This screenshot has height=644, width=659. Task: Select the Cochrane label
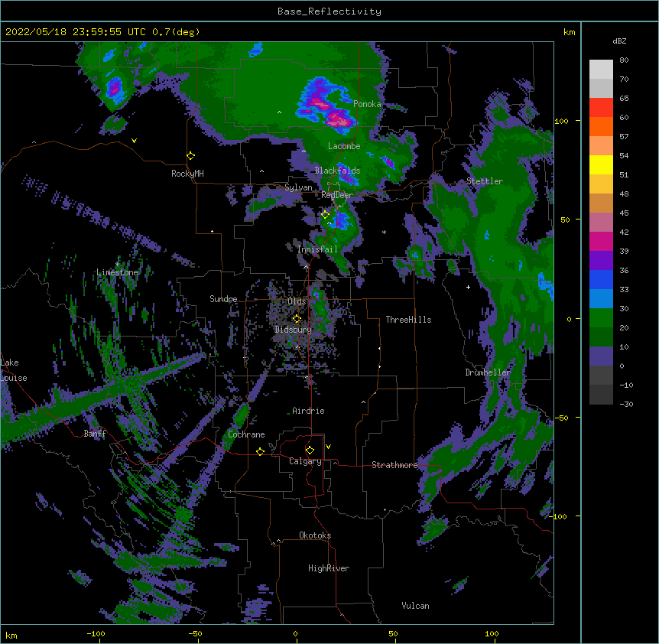click(x=246, y=434)
